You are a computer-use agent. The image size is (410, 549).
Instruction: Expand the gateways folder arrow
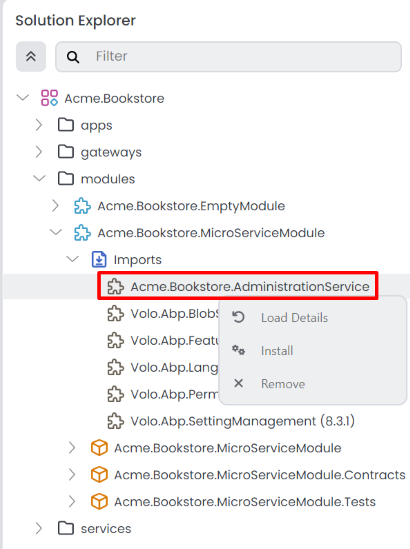39,152
